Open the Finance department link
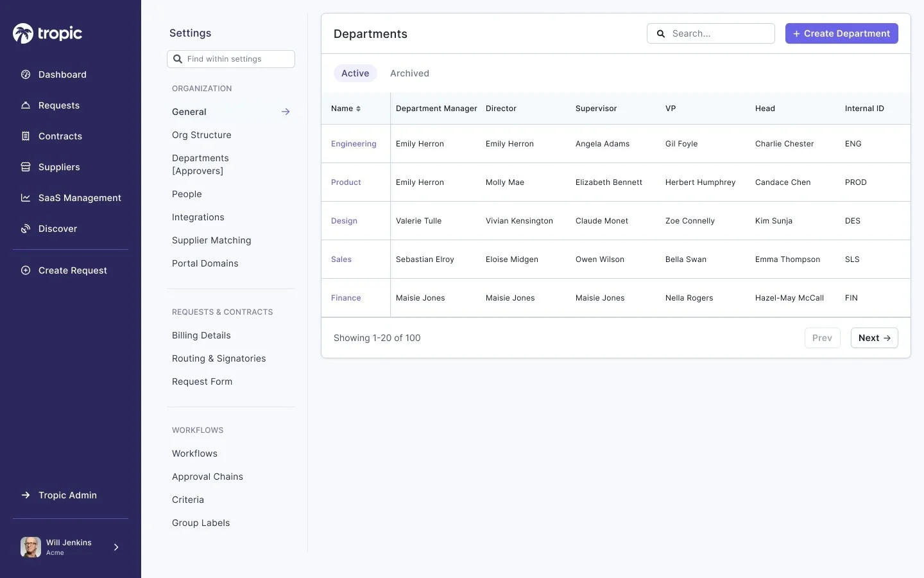The width and height of the screenshot is (924, 578). (x=346, y=298)
